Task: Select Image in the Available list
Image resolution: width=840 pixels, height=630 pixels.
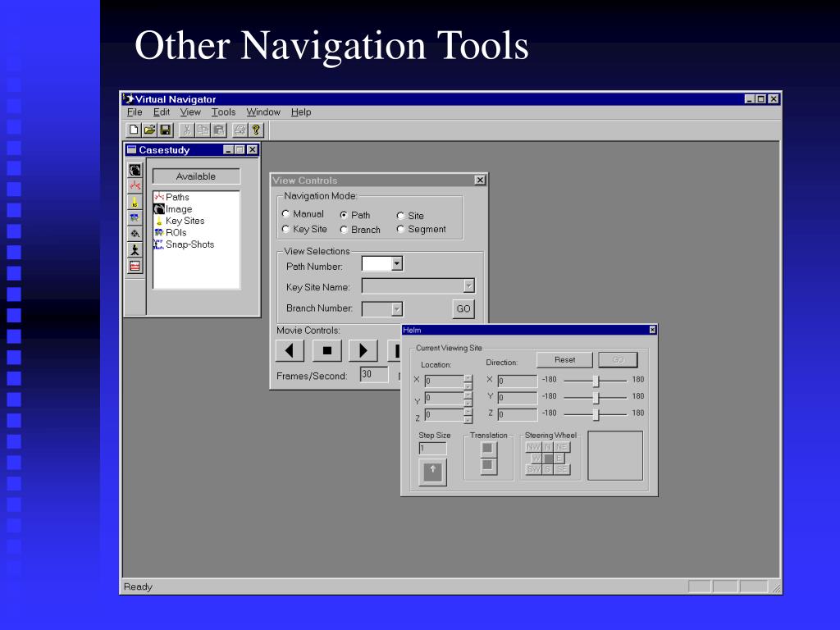Action: click(x=173, y=209)
